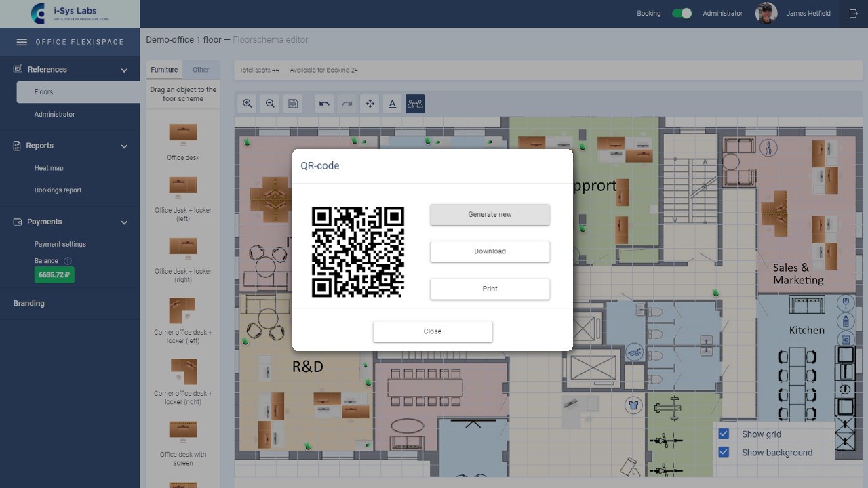The height and width of the screenshot is (488, 868).
Task: Uncheck Show background checkbox
Action: click(x=724, y=452)
